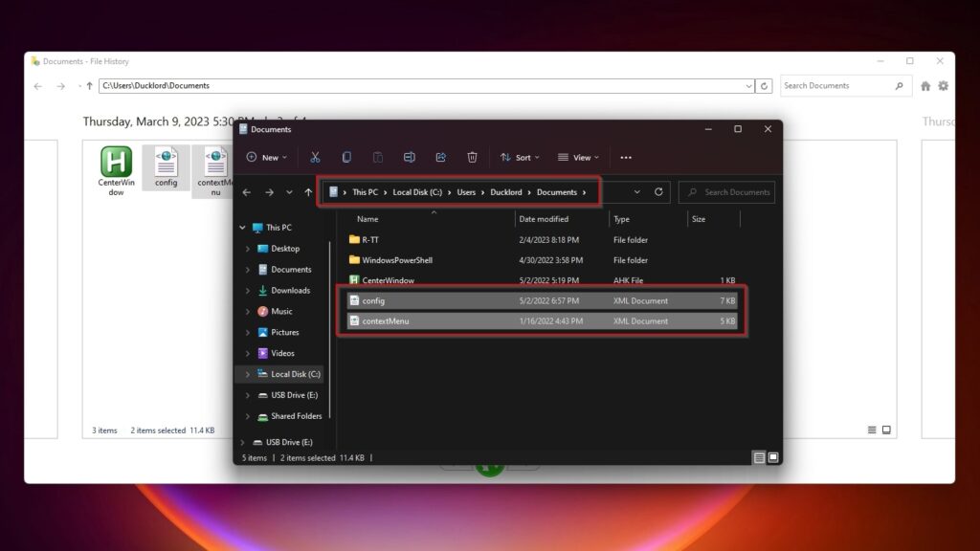Open the Sort dropdown menu
The height and width of the screenshot is (551, 980).
coord(520,158)
